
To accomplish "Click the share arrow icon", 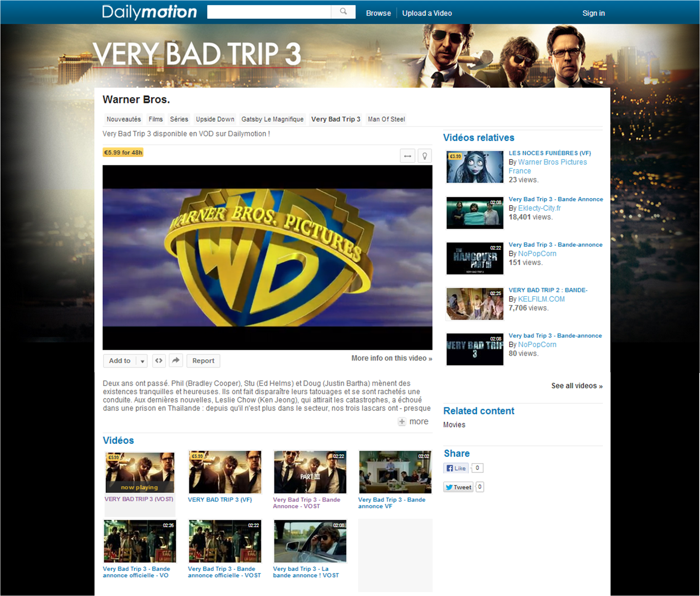I will pos(175,361).
